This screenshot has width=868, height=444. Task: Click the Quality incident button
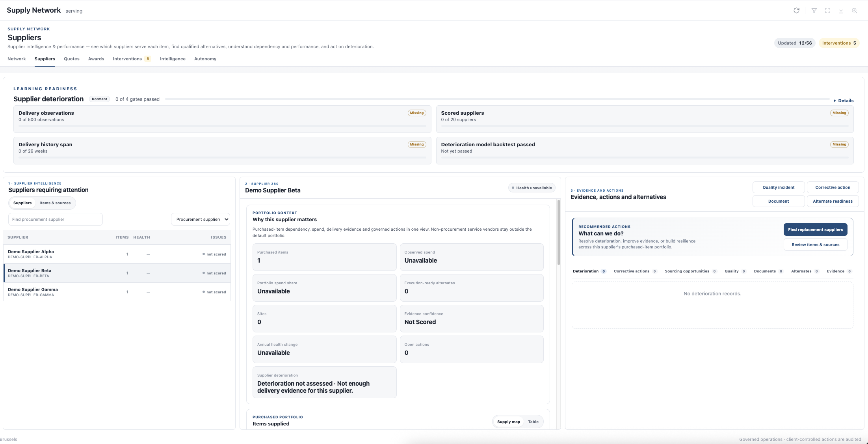(778, 187)
